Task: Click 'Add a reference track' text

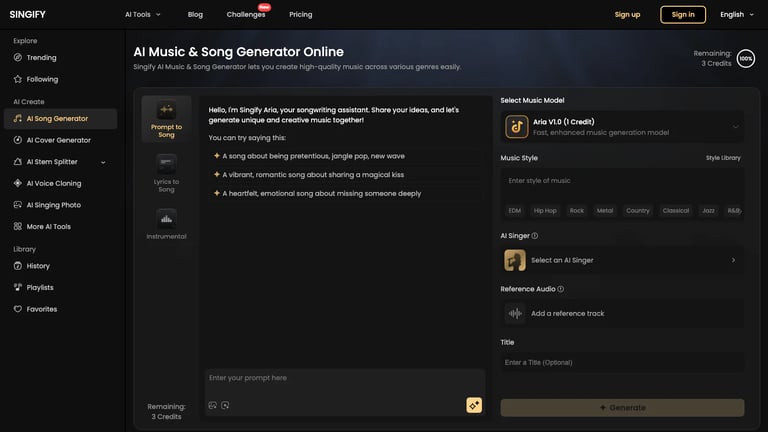Action: [x=568, y=313]
